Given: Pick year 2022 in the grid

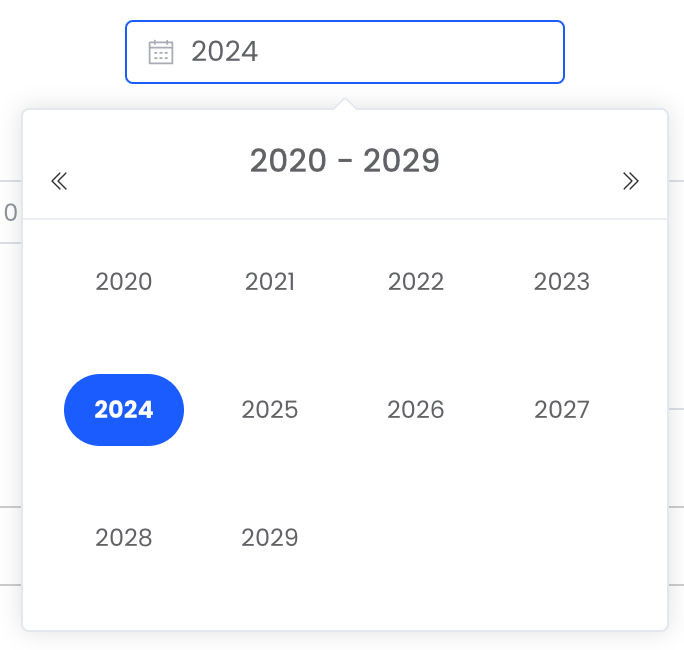Looking at the screenshot, I should click(x=416, y=281).
